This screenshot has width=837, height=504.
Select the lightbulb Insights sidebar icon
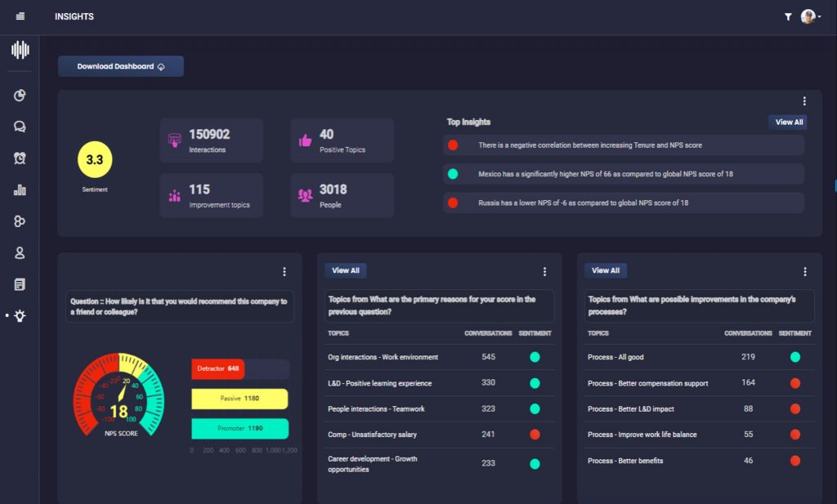click(20, 315)
